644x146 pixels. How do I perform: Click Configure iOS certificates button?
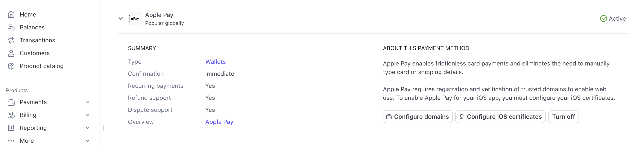(500, 117)
